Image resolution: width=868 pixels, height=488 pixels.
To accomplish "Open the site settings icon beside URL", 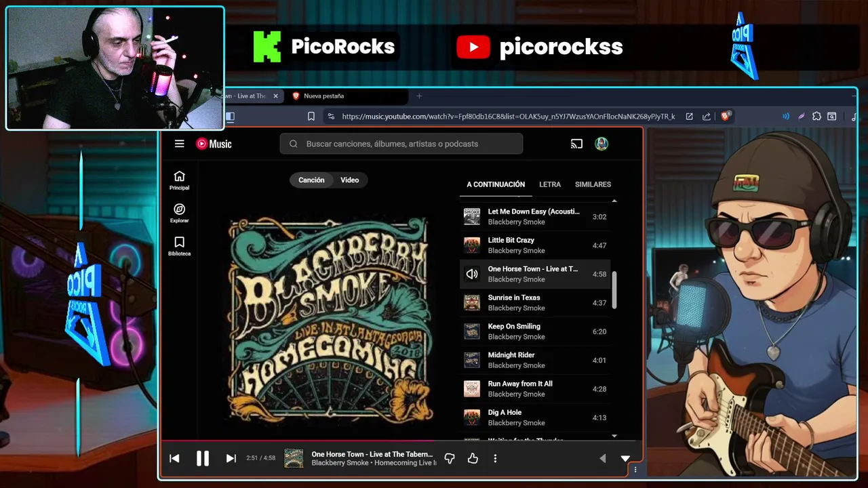I will pyautogui.click(x=330, y=117).
